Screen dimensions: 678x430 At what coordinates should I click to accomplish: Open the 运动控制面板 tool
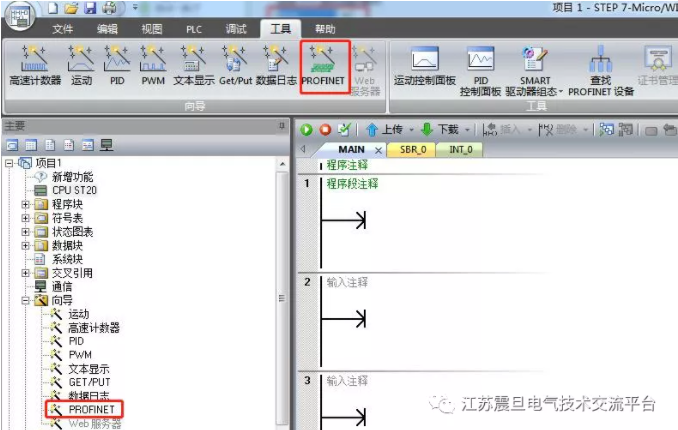pyautogui.click(x=424, y=66)
